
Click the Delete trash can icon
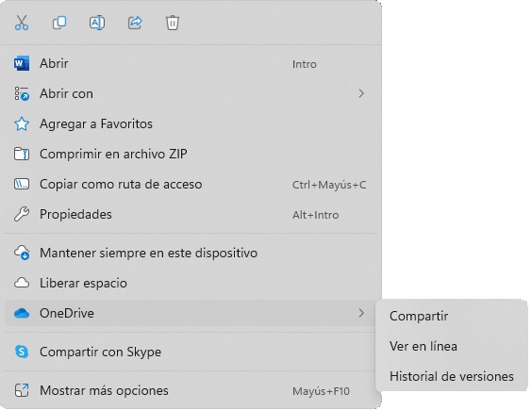coord(173,23)
